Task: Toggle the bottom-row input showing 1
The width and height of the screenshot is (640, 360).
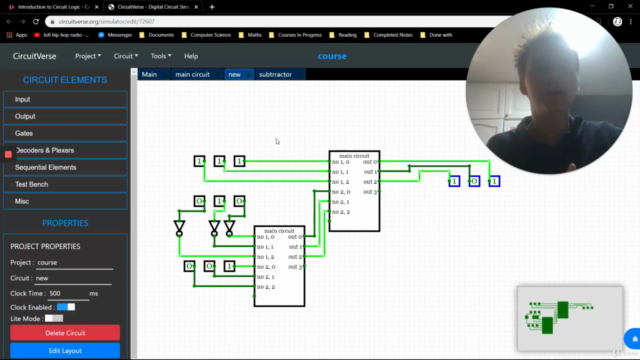Action: pyautogui.click(x=229, y=266)
